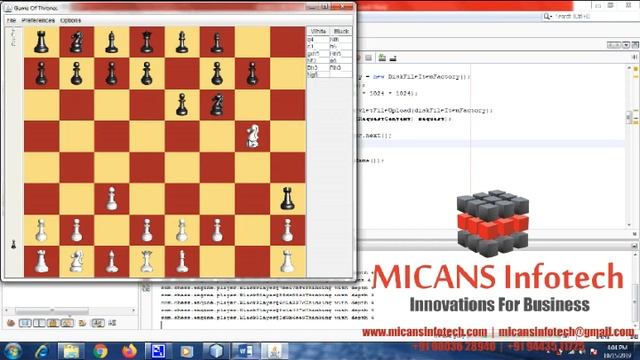Open Google Chrome from the taskbar
Viewport: 640px width, 360px height.
point(100,351)
